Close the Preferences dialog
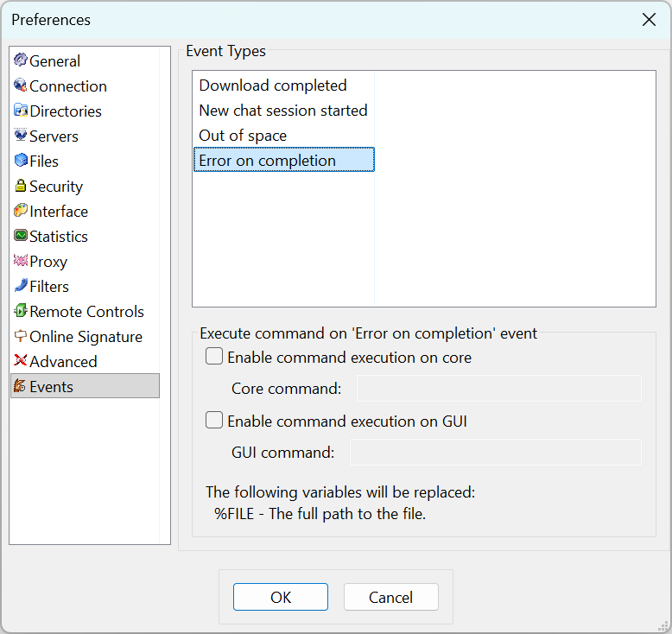 (649, 19)
